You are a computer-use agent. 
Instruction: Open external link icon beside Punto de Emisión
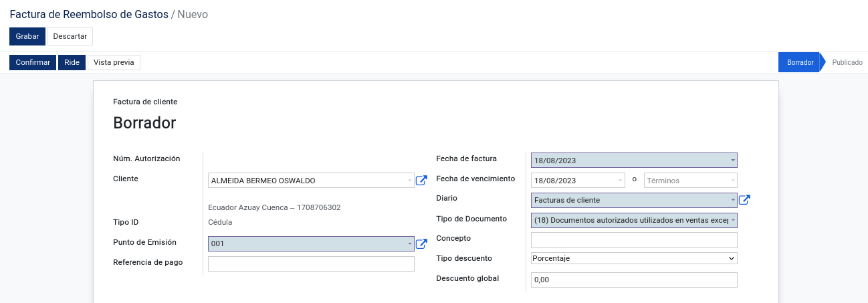tap(421, 244)
